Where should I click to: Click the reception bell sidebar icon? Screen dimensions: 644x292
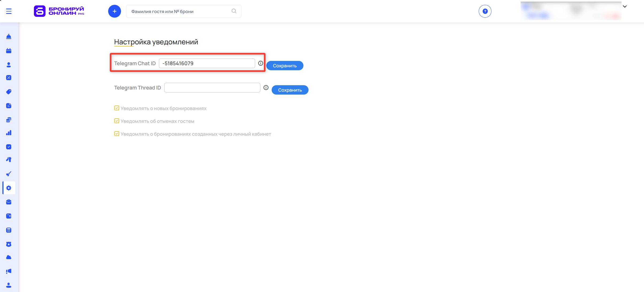pos(9,37)
